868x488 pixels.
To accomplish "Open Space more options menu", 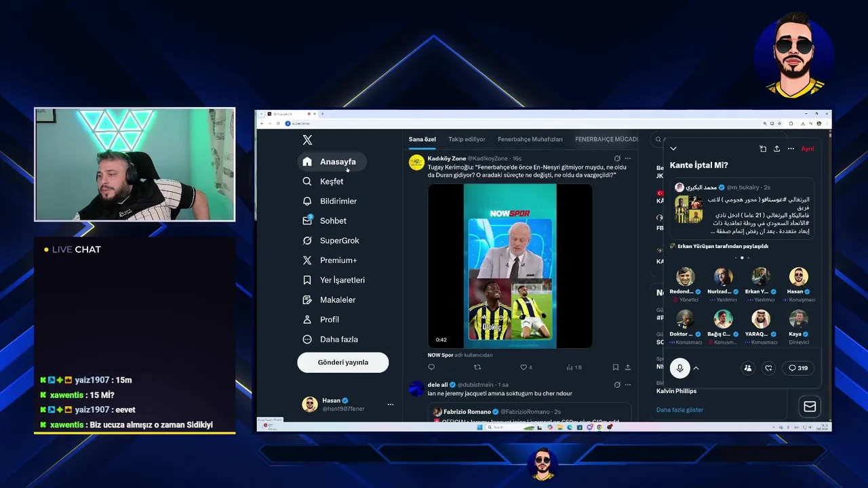I will tap(791, 148).
